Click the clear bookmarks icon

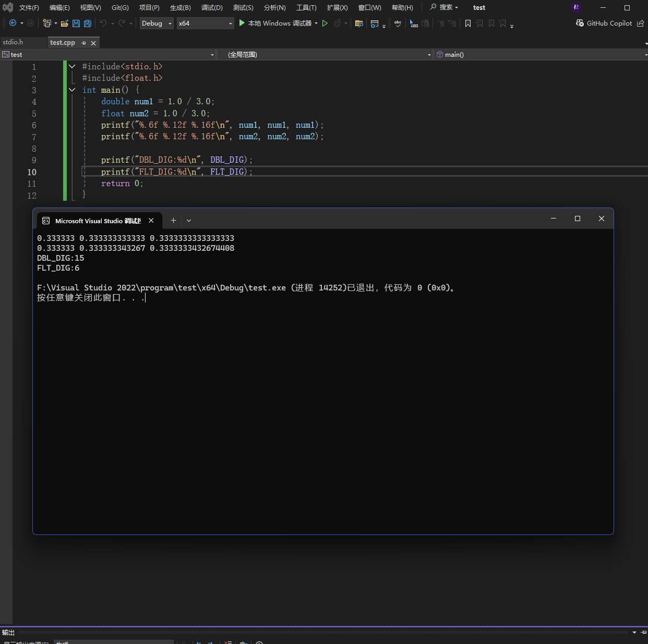pos(502,23)
